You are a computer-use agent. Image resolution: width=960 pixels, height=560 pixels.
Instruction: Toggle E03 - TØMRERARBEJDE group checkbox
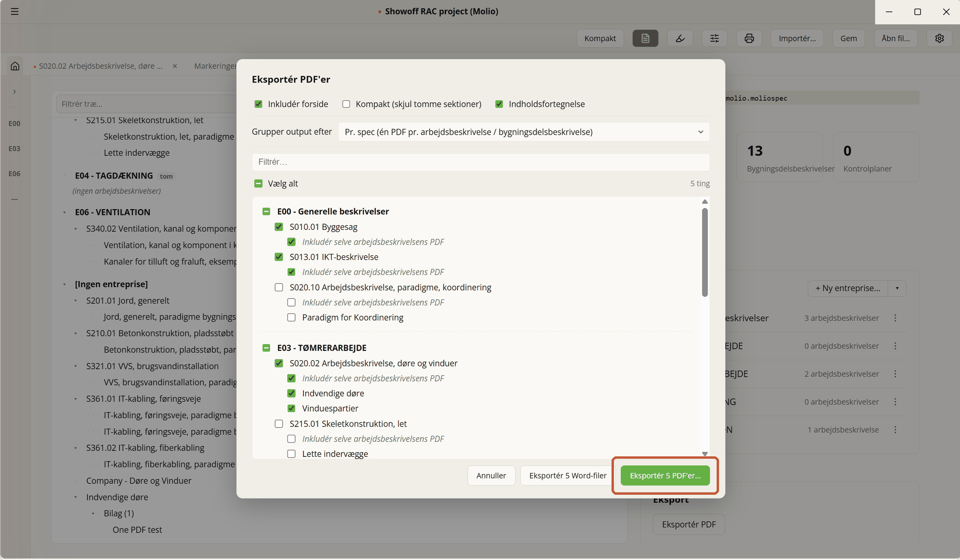[x=266, y=348]
